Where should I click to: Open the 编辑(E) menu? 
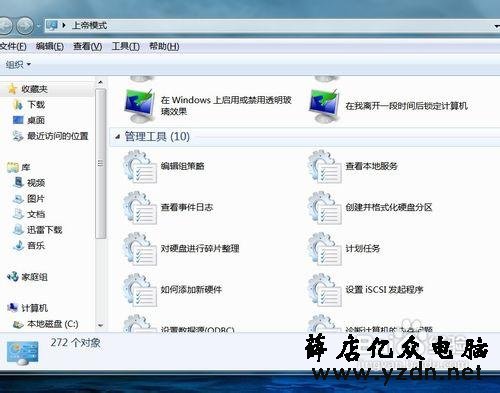pyautogui.click(x=50, y=46)
